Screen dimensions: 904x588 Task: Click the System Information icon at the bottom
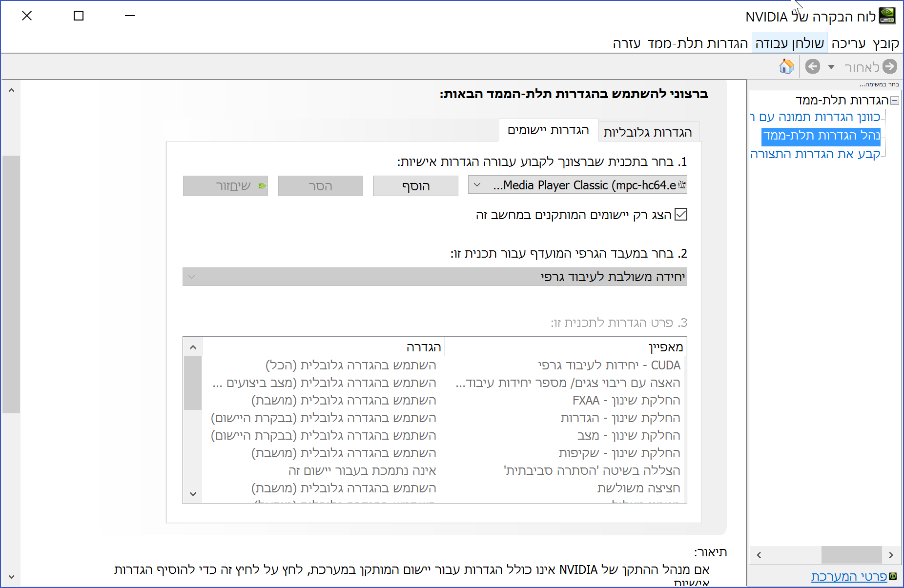[893, 576]
